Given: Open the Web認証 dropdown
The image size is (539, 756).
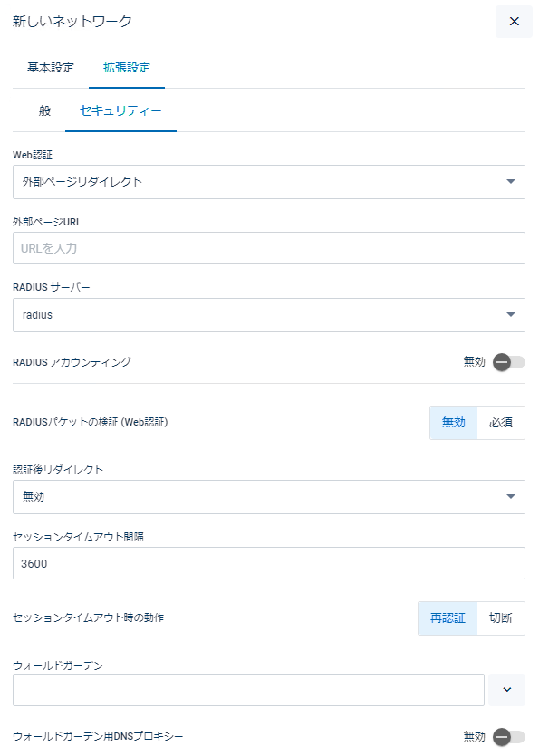Looking at the screenshot, I should coord(269,182).
